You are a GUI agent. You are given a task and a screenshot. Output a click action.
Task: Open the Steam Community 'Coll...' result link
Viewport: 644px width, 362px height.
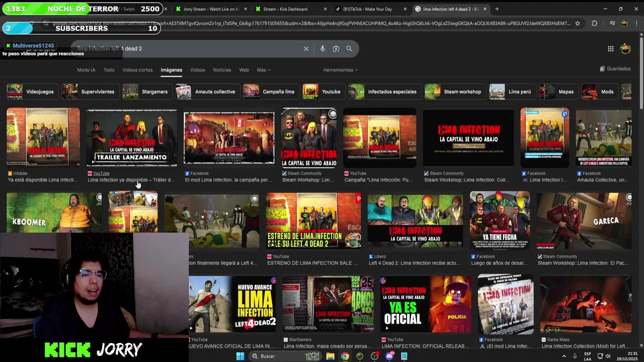pos(466,180)
